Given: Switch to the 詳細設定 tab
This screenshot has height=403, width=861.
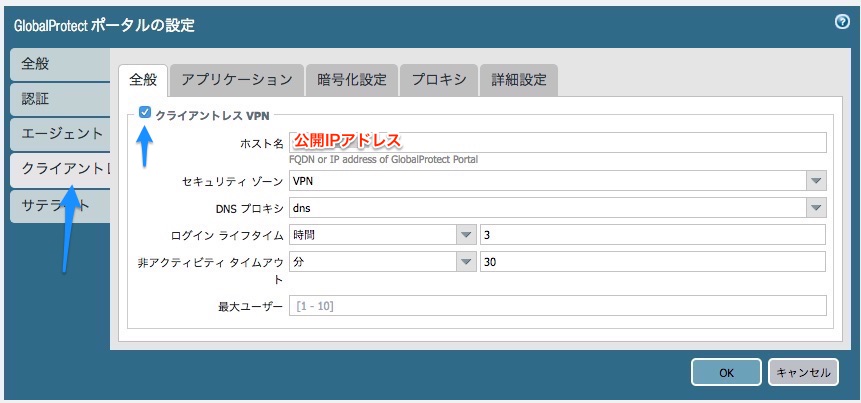Looking at the screenshot, I should coord(519,80).
